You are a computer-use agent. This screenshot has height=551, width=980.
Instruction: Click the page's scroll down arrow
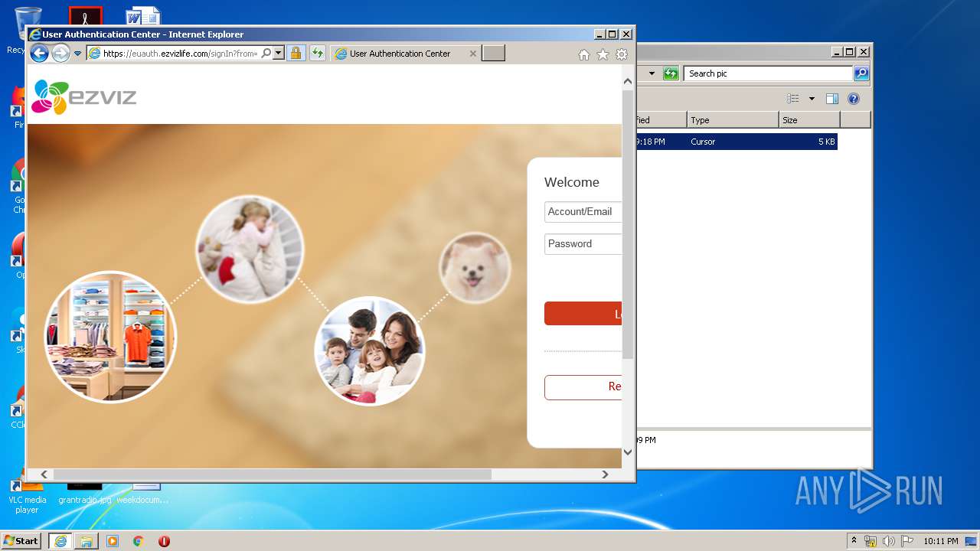click(x=628, y=452)
